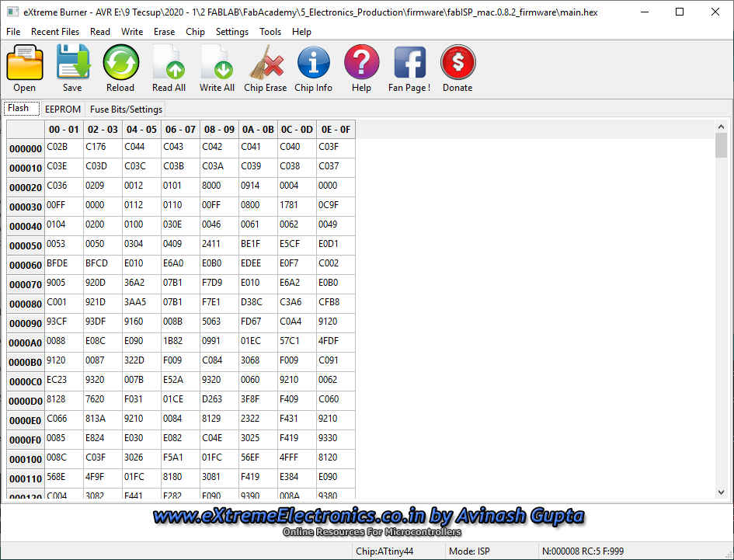The width and height of the screenshot is (734, 560).
Task: Click cell E384 in row 000110
Action: point(297,478)
